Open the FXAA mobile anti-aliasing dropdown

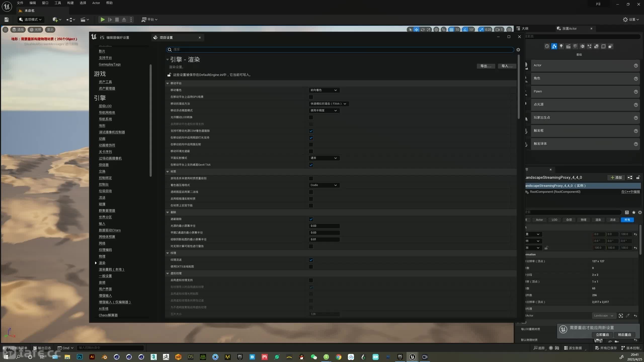pos(329,104)
